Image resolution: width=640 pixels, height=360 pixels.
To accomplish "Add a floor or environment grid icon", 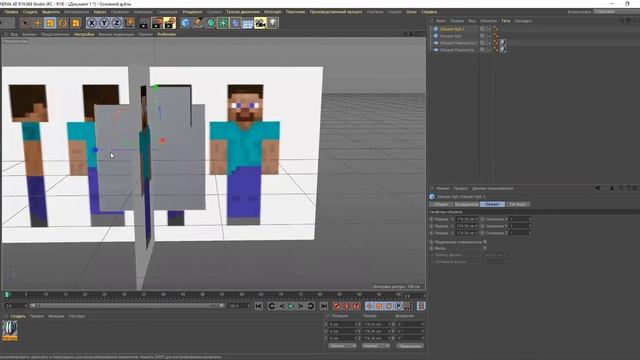I will pos(248,23).
